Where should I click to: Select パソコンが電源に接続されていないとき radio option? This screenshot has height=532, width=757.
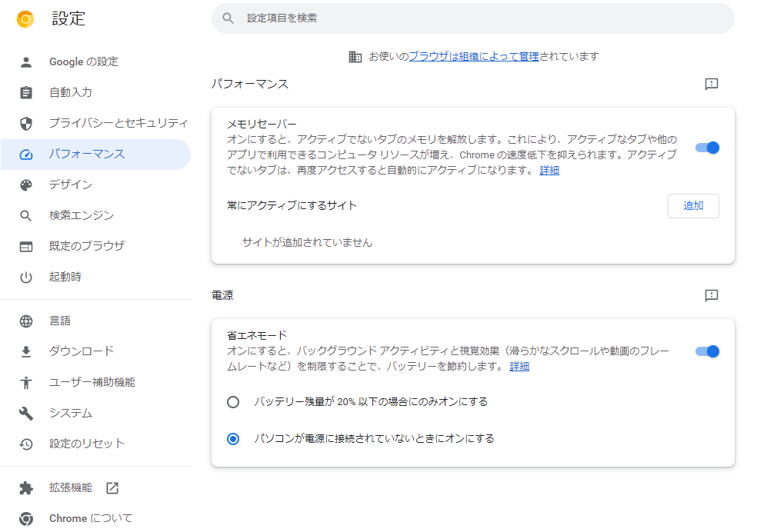click(x=233, y=439)
